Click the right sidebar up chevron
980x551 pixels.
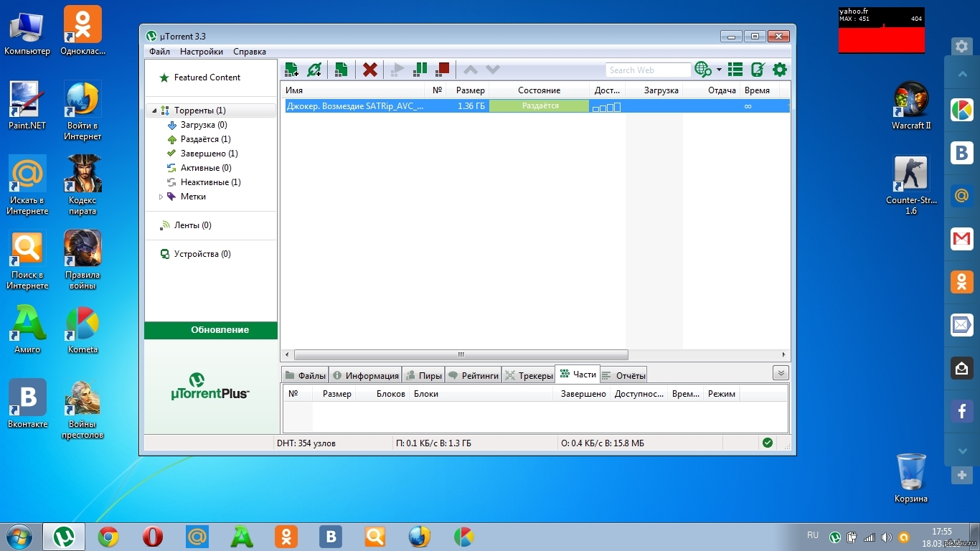[962, 74]
